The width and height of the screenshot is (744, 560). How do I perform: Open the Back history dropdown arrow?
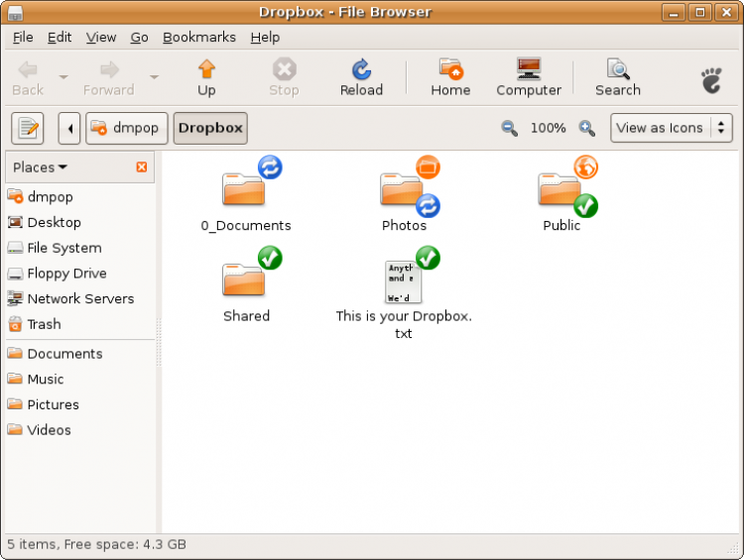63,77
